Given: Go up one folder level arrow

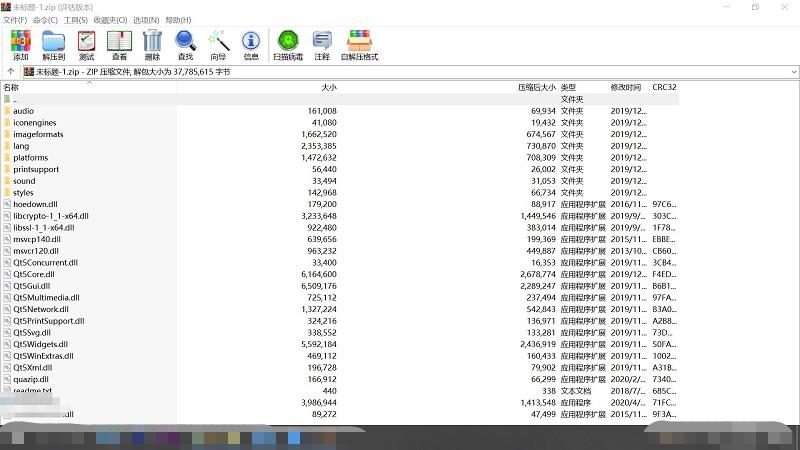Looking at the screenshot, I should (11, 72).
